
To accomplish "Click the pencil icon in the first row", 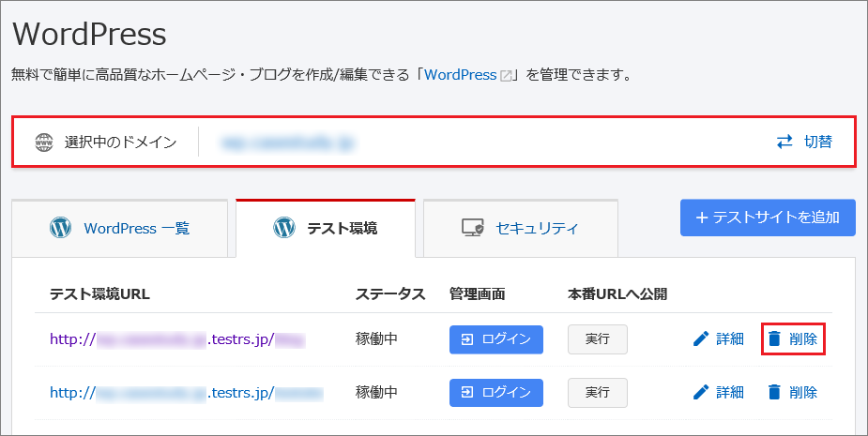I will 701,338.
